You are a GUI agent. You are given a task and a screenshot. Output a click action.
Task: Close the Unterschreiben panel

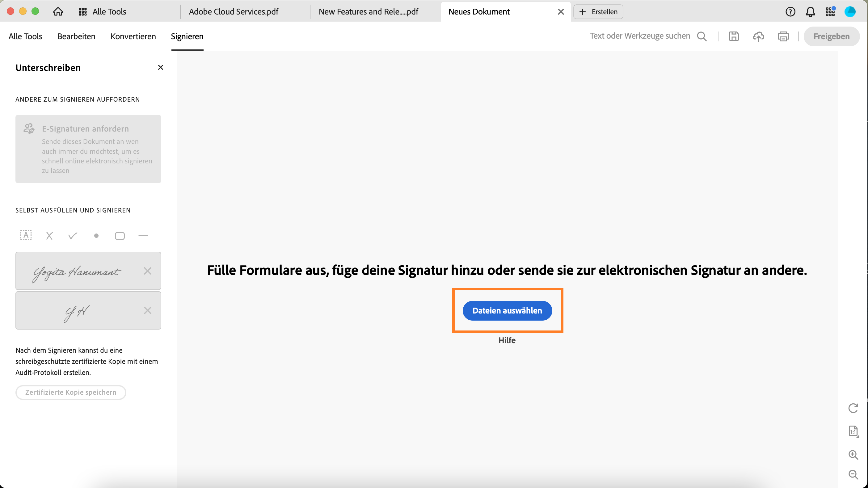pos(160,67)
